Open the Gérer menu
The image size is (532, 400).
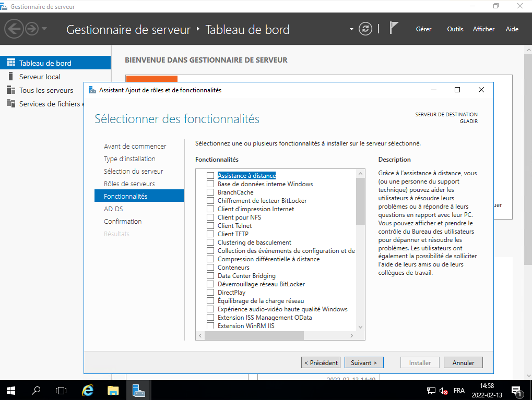[x=423, y=29]
